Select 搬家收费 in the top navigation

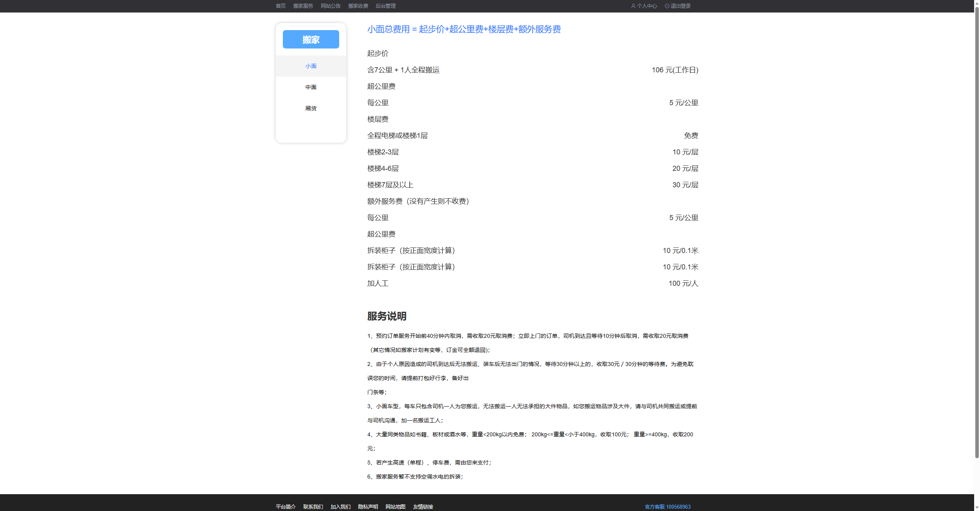[x=358, y=6]
